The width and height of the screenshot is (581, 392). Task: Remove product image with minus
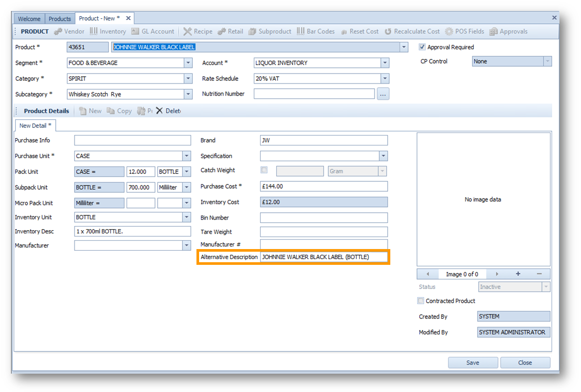(x=539, y=274)
